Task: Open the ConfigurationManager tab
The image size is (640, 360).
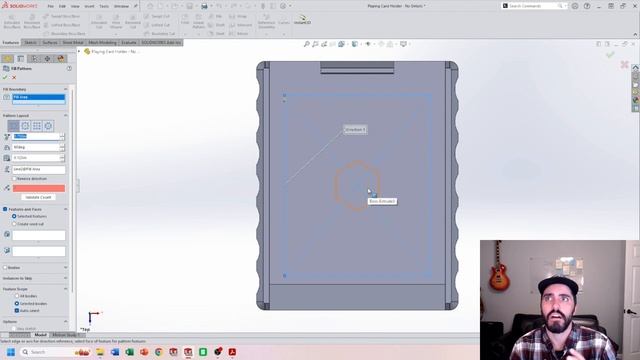Action: 34,59
